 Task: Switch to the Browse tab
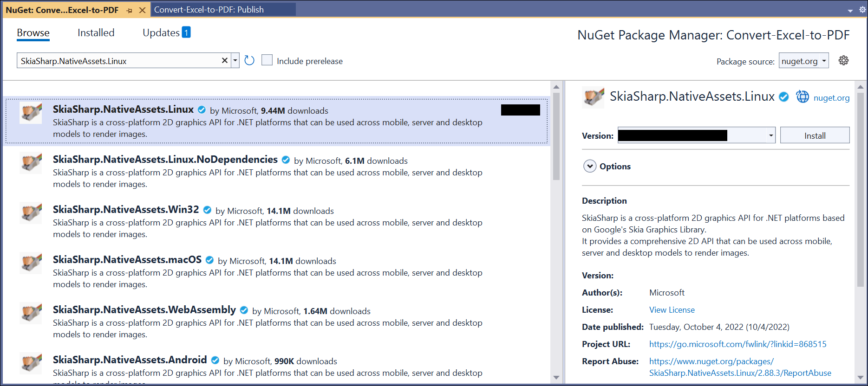coord(33,33)
